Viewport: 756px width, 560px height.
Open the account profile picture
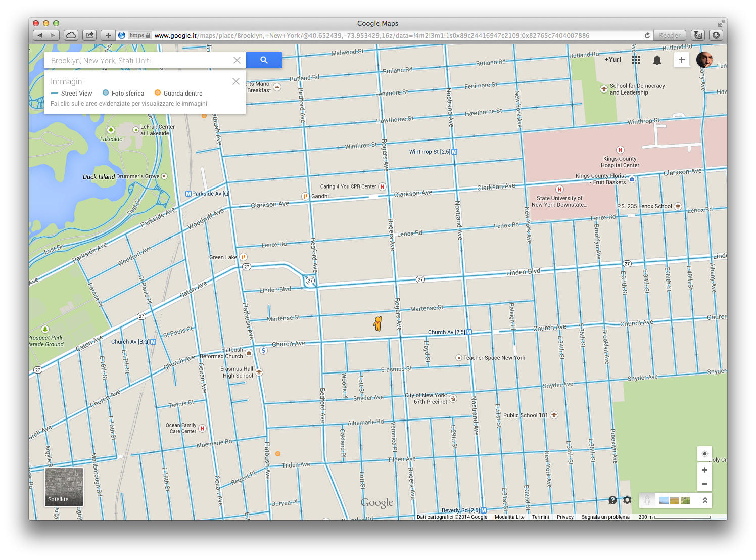click(704, 60)
